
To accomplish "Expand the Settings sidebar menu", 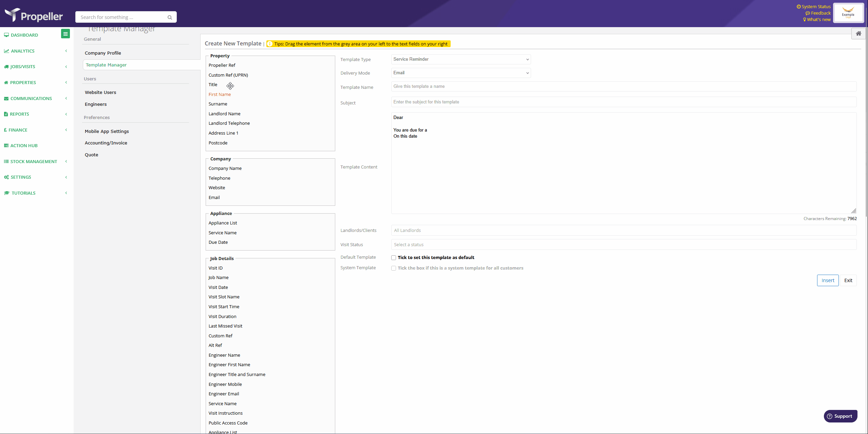I will click(21, 177).
